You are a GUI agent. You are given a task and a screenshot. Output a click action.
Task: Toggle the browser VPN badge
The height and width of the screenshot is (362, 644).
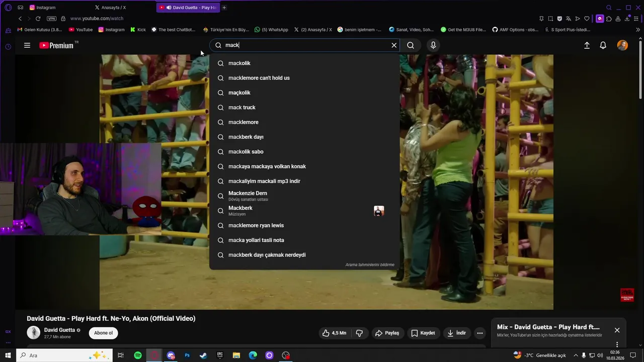point(51,19)
